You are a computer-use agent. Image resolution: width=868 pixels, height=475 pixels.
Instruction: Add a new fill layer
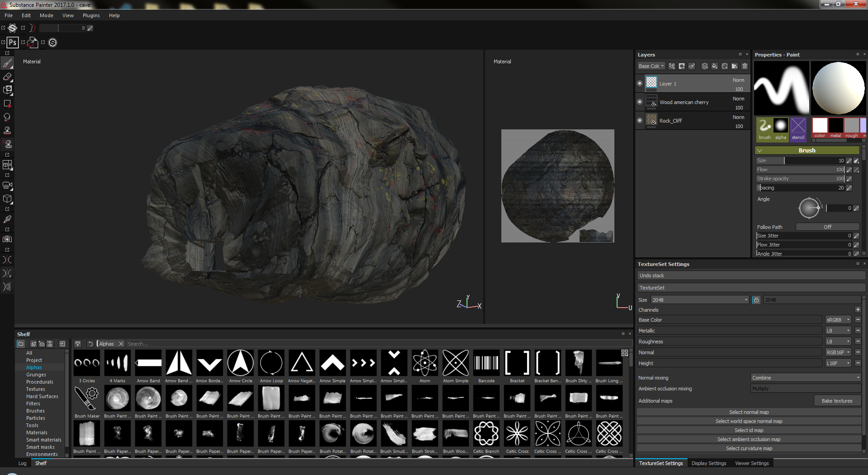715,66
